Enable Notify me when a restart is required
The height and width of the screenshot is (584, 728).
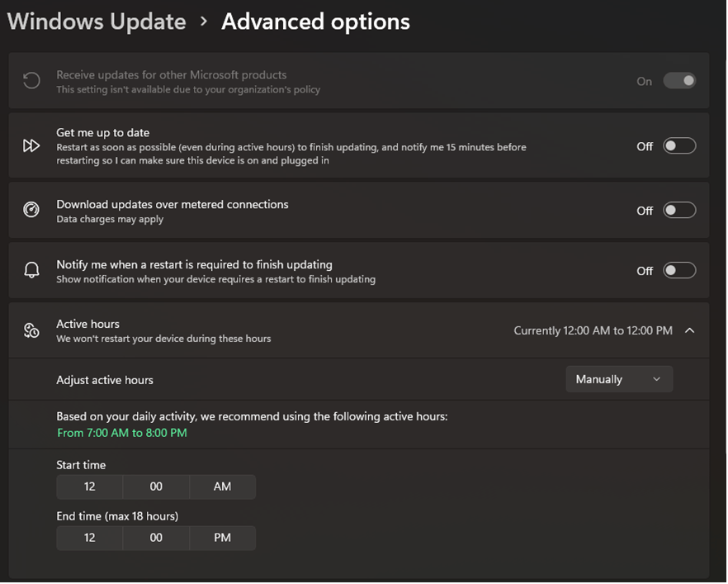point(679,270)
